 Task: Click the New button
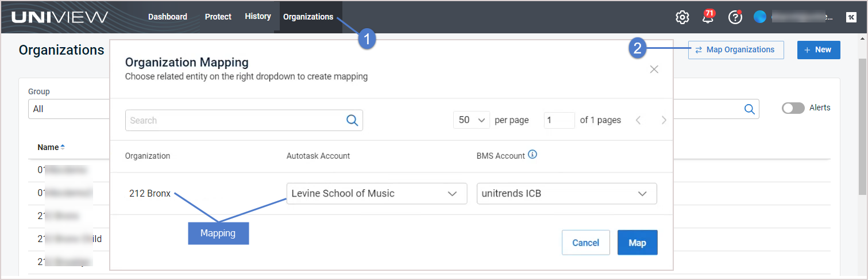(819, 50)
